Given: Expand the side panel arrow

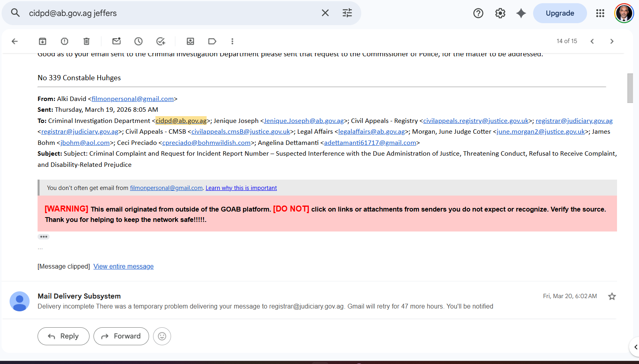Looking at the screenshot, I should 635,347.
